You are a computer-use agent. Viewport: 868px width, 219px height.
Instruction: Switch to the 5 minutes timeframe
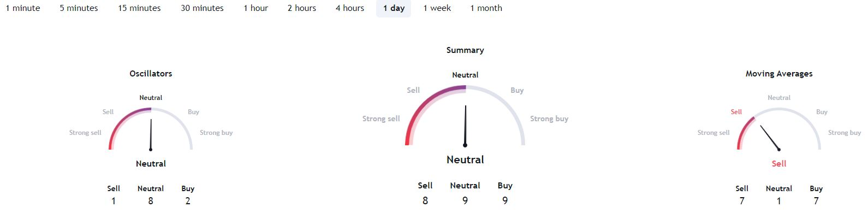tap(79, 8)
